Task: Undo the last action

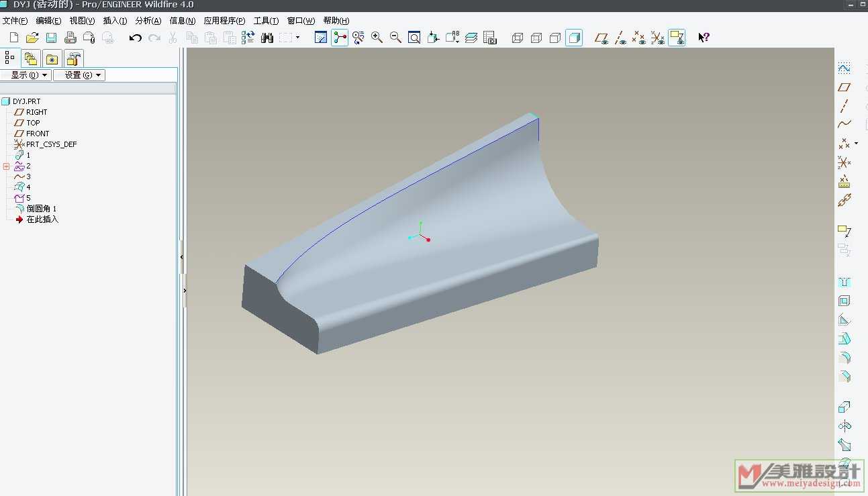Action: (x=136, y=38)
